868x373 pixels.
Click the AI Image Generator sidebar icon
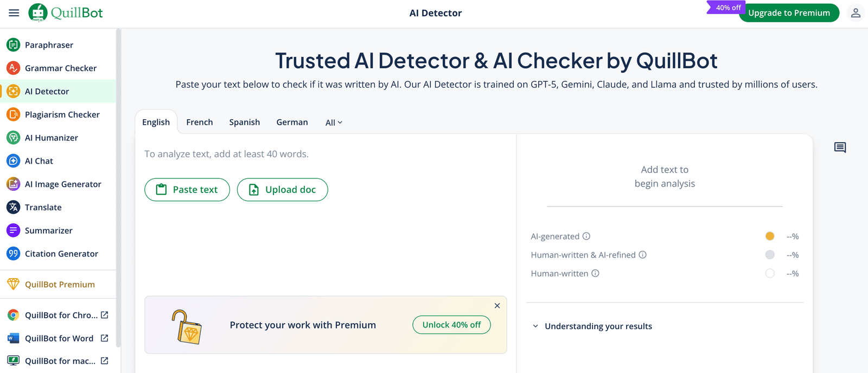point(14,184)
